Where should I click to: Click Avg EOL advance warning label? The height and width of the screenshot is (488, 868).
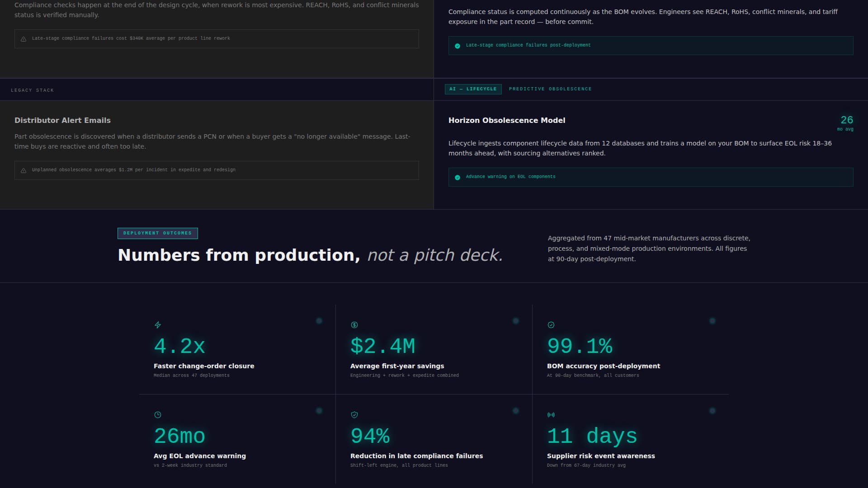[200, 456]
